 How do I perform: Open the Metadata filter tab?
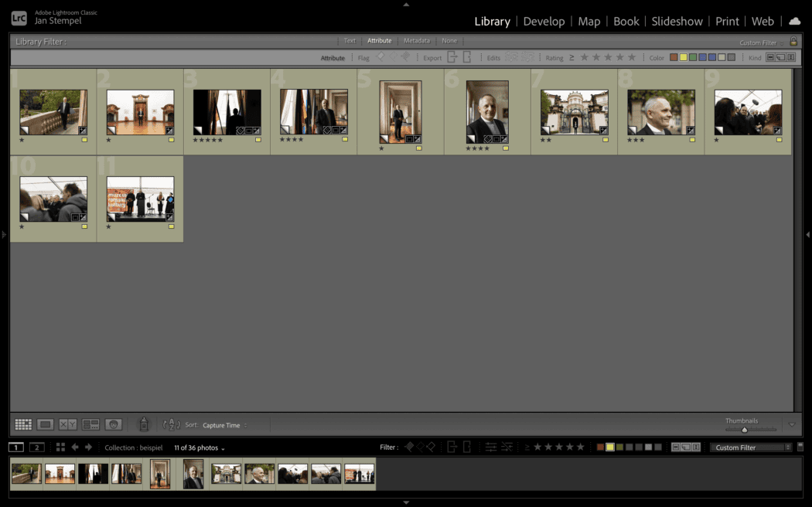pos(417,41)
